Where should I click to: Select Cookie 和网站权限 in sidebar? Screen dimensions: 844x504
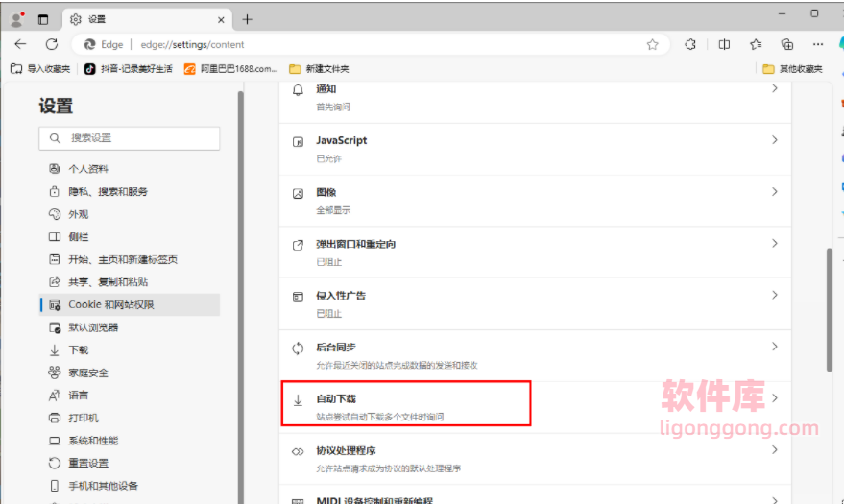(x=130, y=304)
